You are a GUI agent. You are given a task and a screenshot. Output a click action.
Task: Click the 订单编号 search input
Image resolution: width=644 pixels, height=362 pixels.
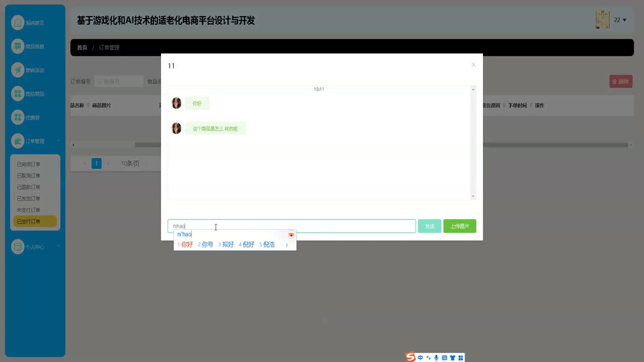[x=119, y=81]
